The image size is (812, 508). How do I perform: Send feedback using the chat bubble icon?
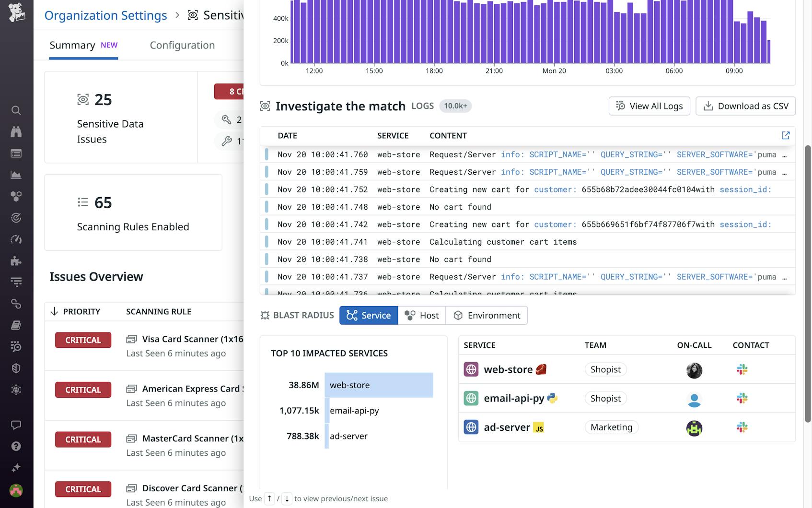coord(16,425)
